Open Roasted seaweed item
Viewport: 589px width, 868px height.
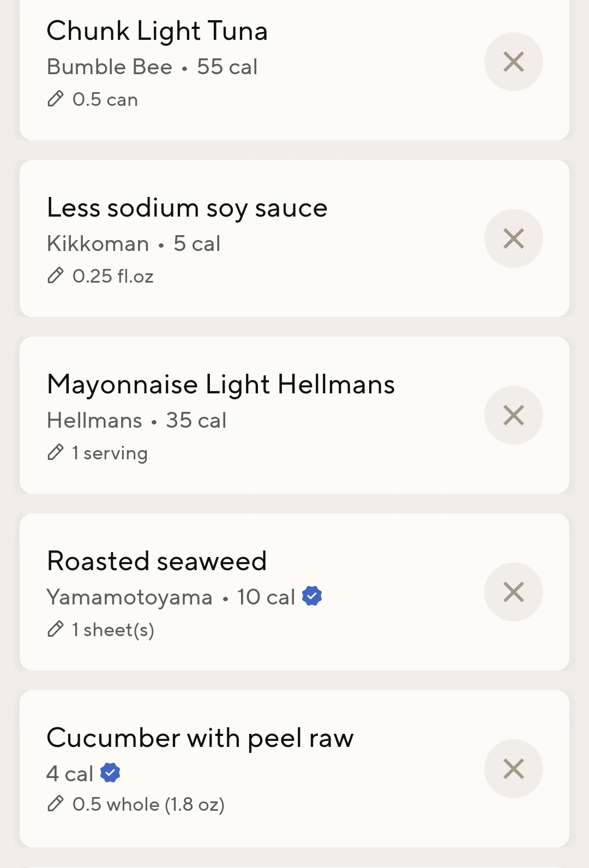click(157, 561)
